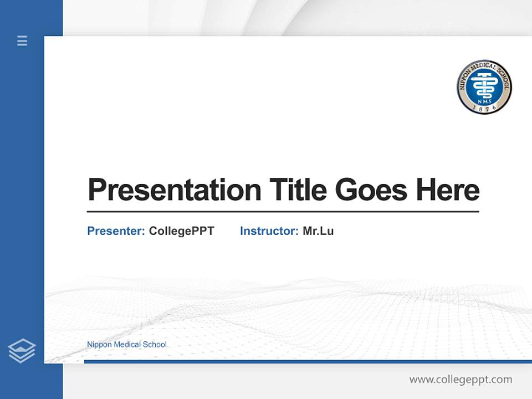Click the 'Presenter: CollegePPT' text
The image size is (532, 399).
pos(150,231)
